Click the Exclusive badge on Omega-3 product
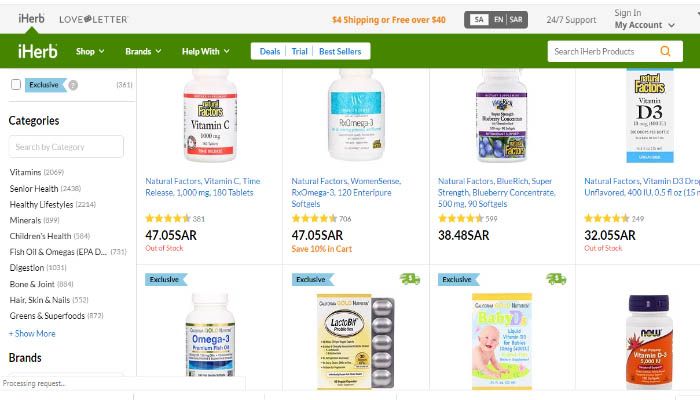700x400 pixels. (166, 279)
